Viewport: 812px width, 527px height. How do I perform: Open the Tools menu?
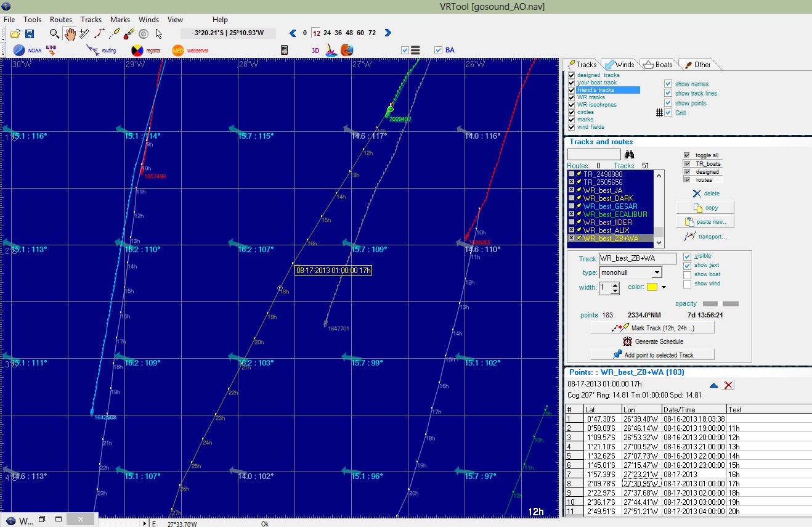click(x=33, y=20)
